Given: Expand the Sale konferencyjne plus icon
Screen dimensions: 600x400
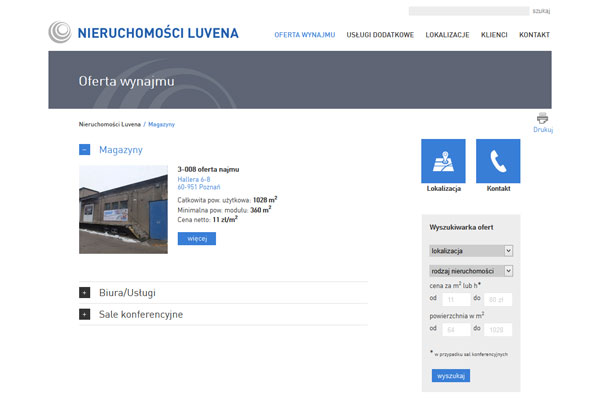Looking at the screenshot, I should tap(85, 314).
